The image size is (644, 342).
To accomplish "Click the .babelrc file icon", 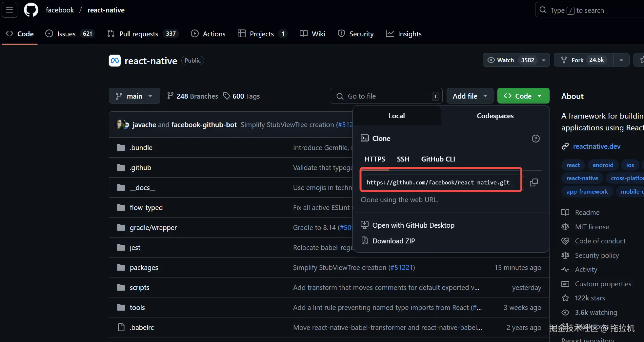I will (x=121, y=327).
